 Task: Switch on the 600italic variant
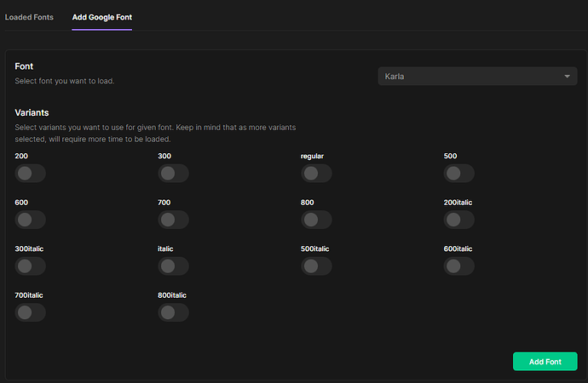pyautogui.click(x=459, y=266)
